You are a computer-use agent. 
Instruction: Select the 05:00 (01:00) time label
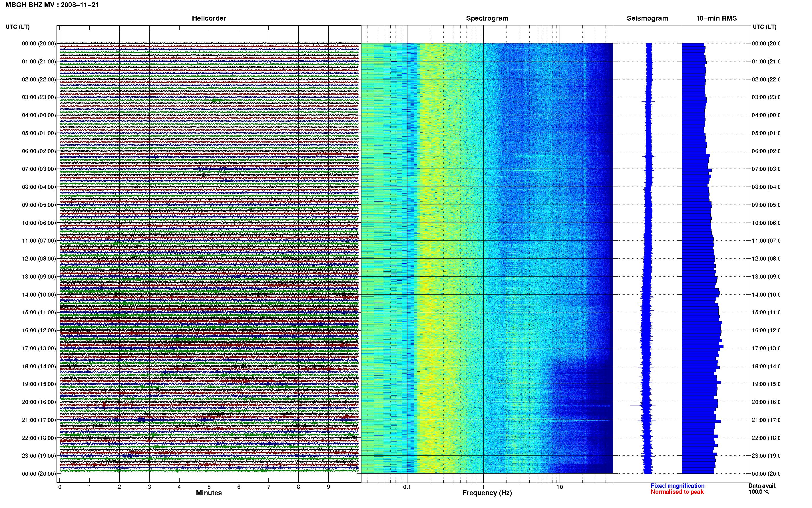click(x=39, y=133)
